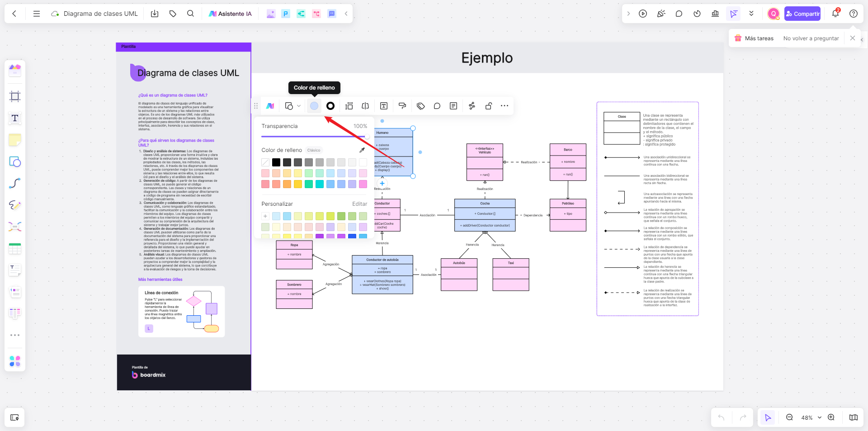Open the help question mark icon
Viewport: 868px width, 431px height.
854,14
